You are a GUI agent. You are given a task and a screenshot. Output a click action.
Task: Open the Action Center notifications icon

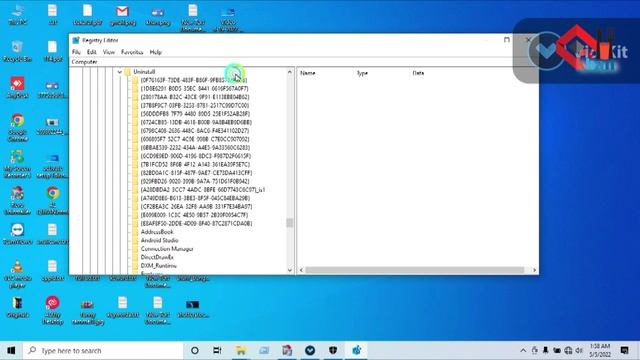624,350
